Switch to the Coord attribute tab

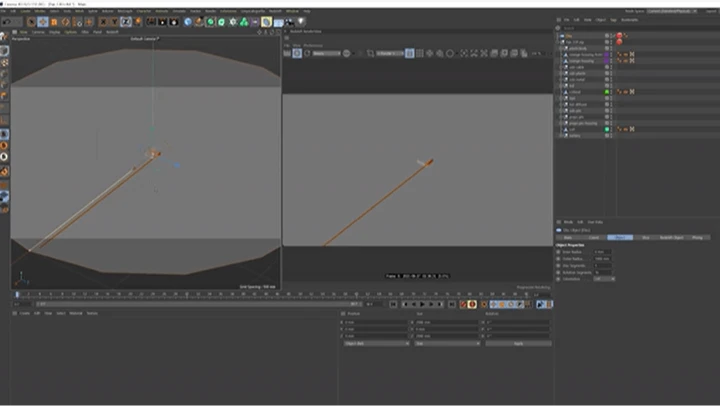[x=594, y=237]
